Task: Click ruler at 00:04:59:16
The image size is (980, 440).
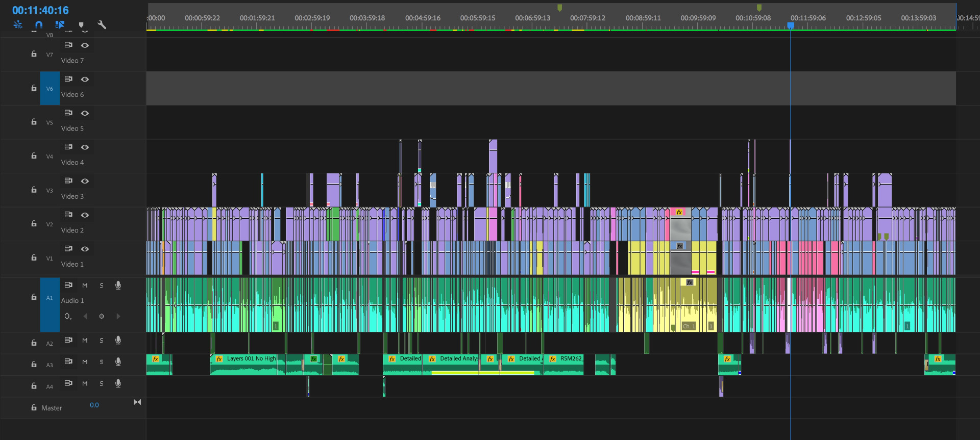Action: click(423, 18)
